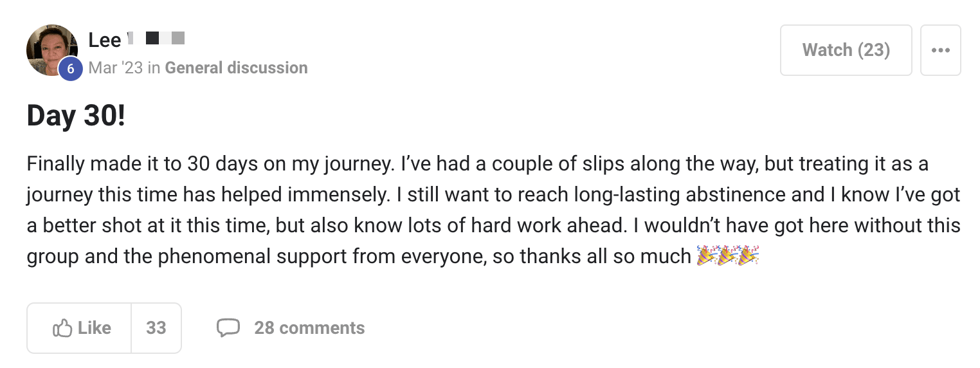Viewport: 980px width, 368px height.
Task: Click the blurred surname beside Lee
Action: pyautogui.click(x=156, y=39)
